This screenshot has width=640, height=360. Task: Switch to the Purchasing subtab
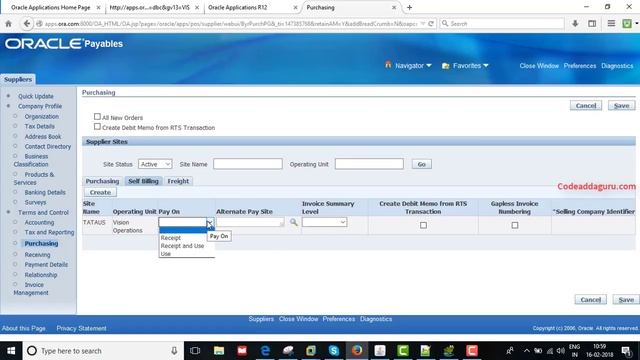102,181
